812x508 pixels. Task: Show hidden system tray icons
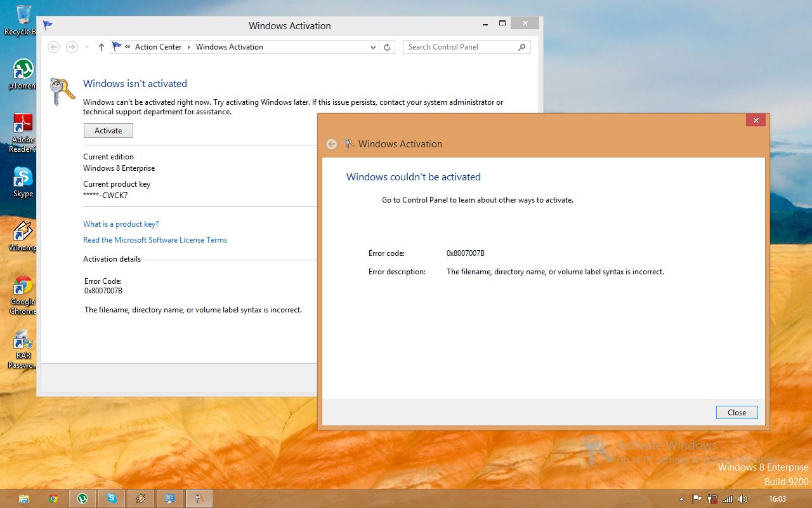[681, 499]
